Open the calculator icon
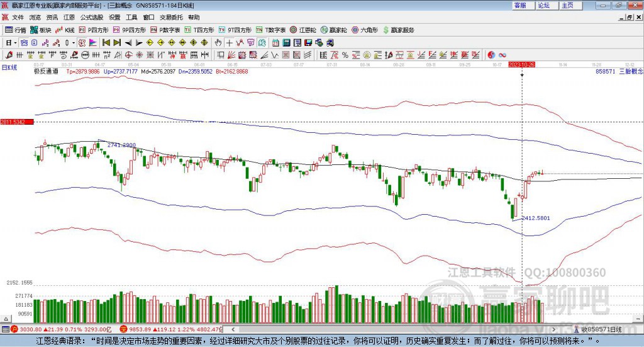Image resolution: width=644 pixels, height=347 pixels. [x=286, y=43]
